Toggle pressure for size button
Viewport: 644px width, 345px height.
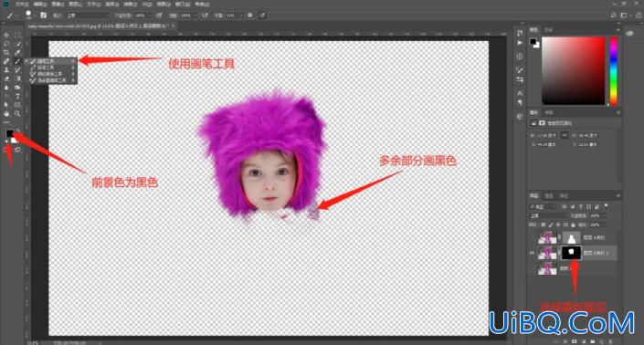click(262, 16)
